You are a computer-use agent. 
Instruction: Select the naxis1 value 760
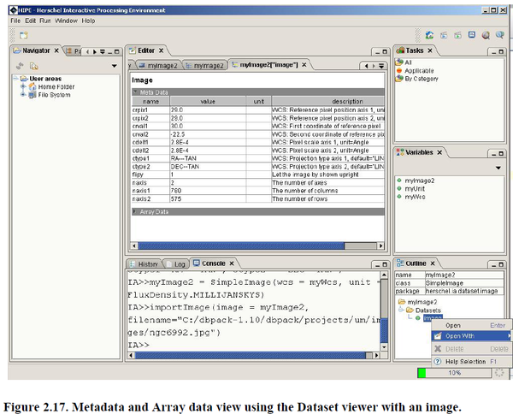point(208,191)
